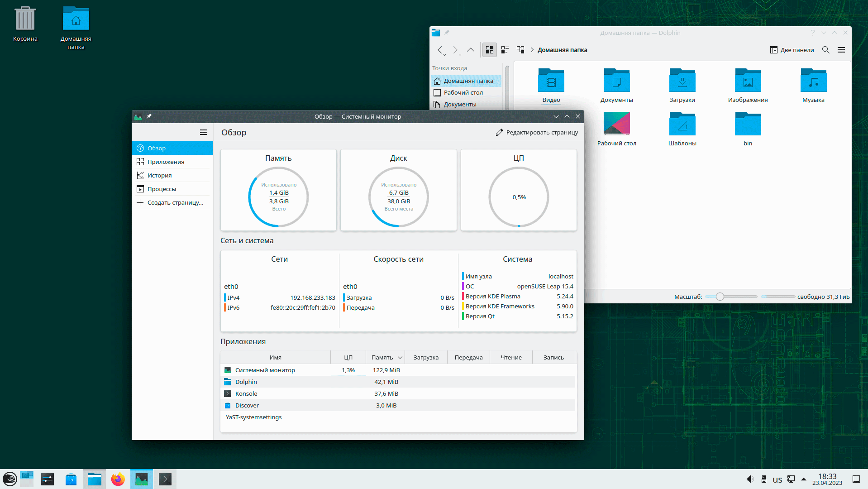Click Создать страницу in the sidebar

175,202
